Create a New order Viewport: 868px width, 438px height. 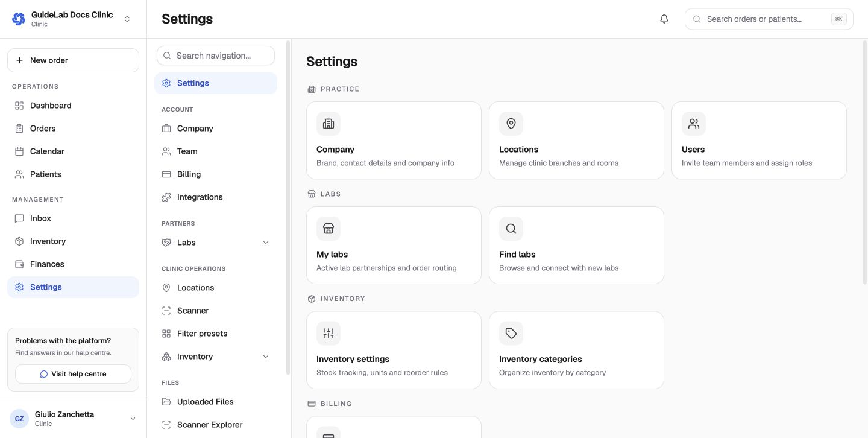73,60
